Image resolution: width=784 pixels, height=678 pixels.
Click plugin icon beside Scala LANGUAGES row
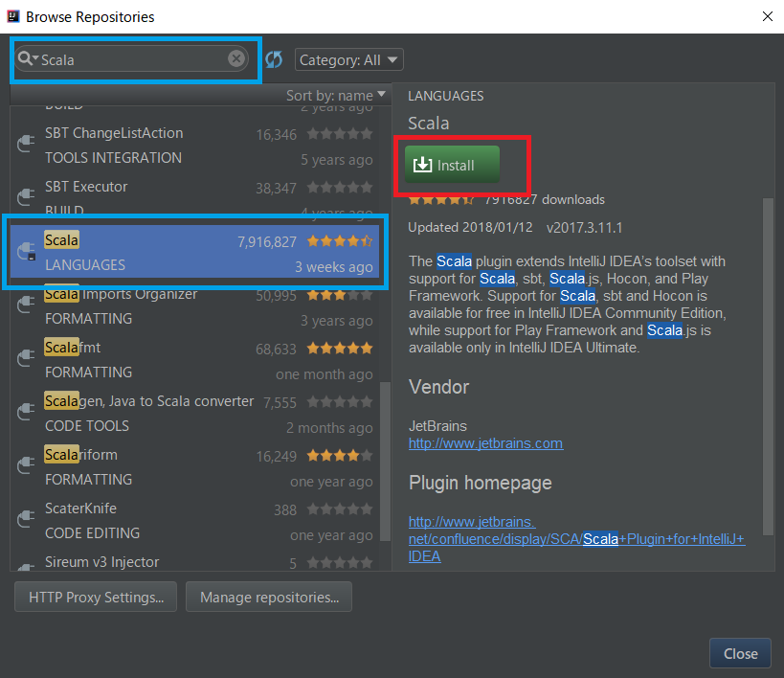(26, 251)
